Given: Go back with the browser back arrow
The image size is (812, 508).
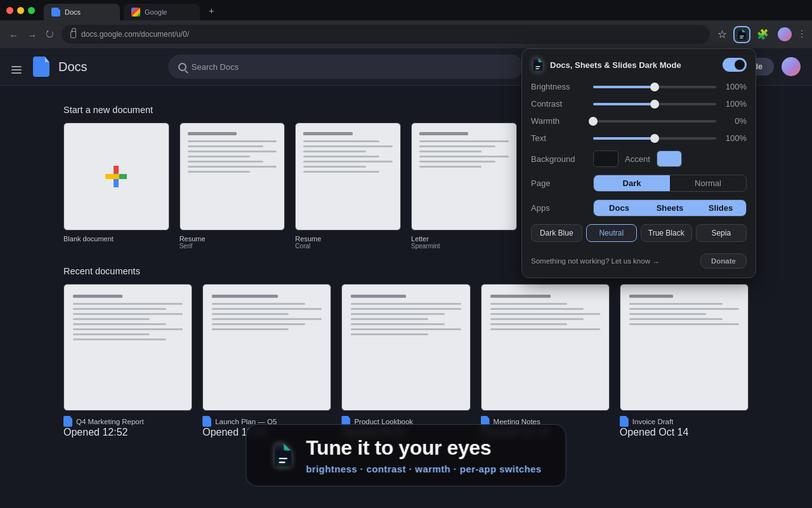Looking at the screenshot, I should [x=13, y=35].
